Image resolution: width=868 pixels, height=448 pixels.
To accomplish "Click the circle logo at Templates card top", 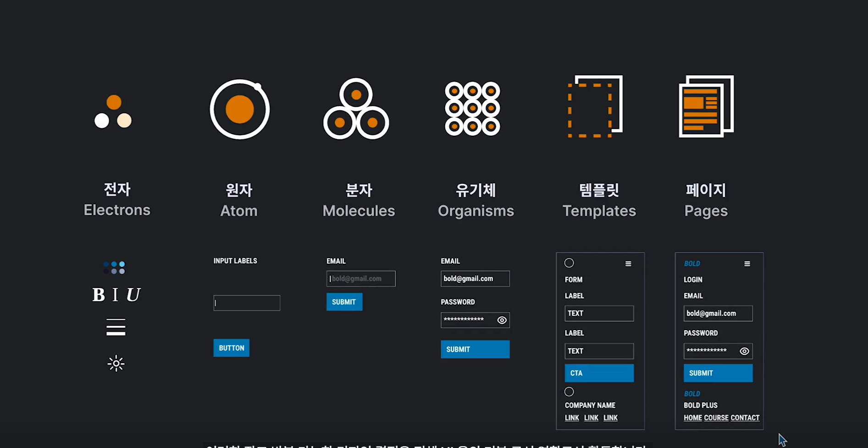I will tap(569, 263).
